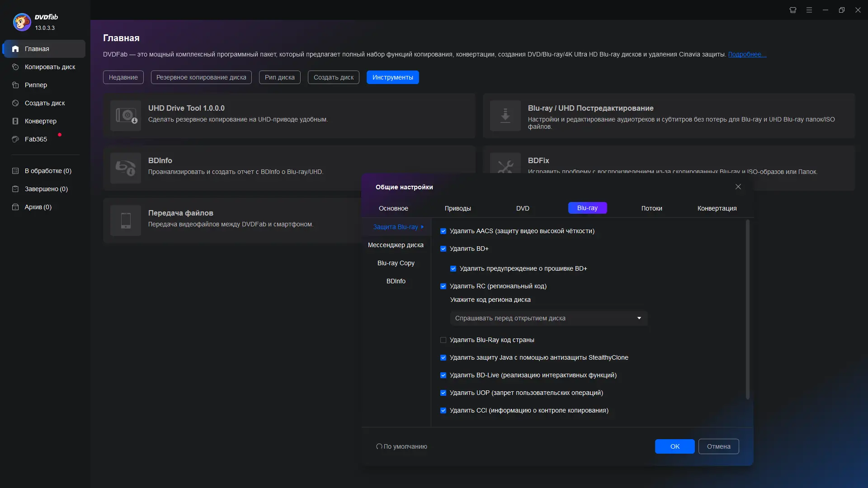Viewport: 868px width, 488px height.
Task: Switch to the Потоки settings tab
Action: point(651,208)
